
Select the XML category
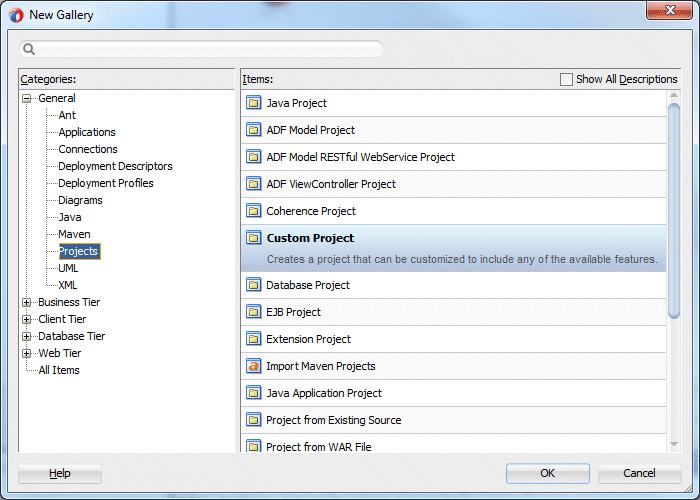68,285
